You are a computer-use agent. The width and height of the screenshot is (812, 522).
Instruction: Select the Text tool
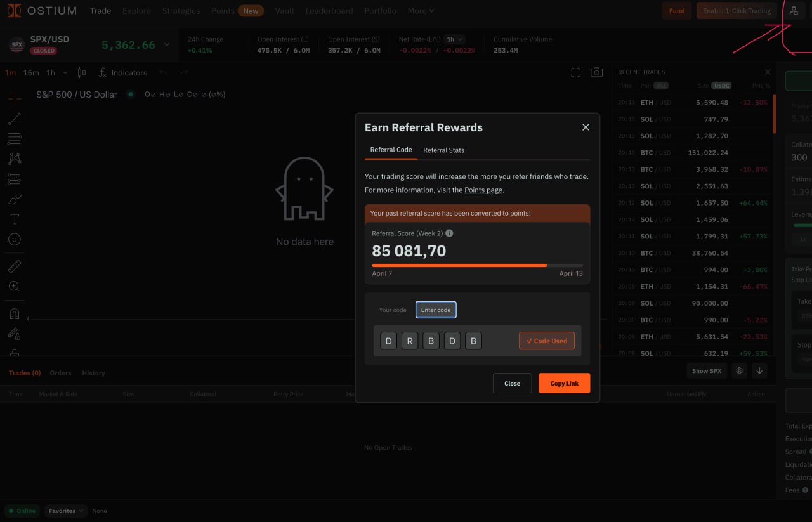(x=15, y=219)
